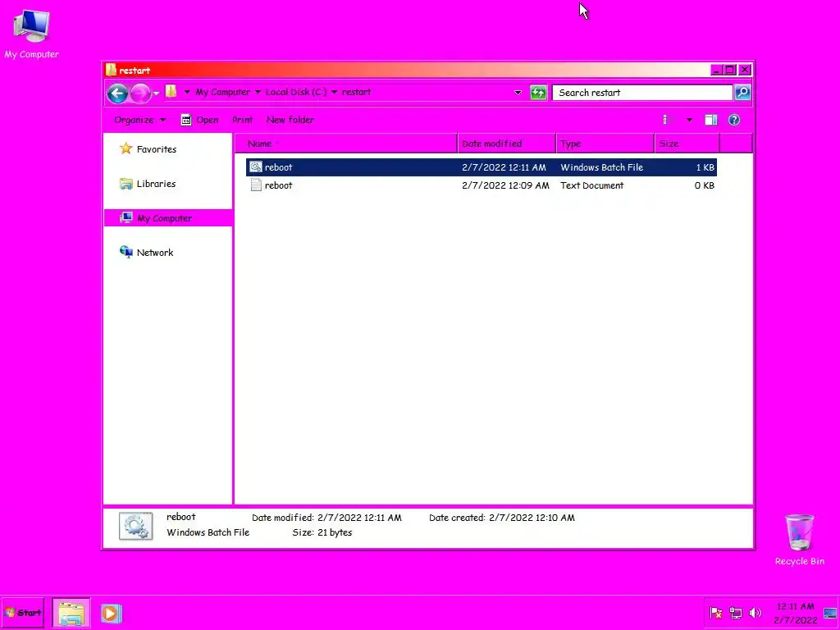Expand the arrow after Local Disk (C:)
Image resolution: width=840 pixels, height=630 pixels.
(335, 92)
